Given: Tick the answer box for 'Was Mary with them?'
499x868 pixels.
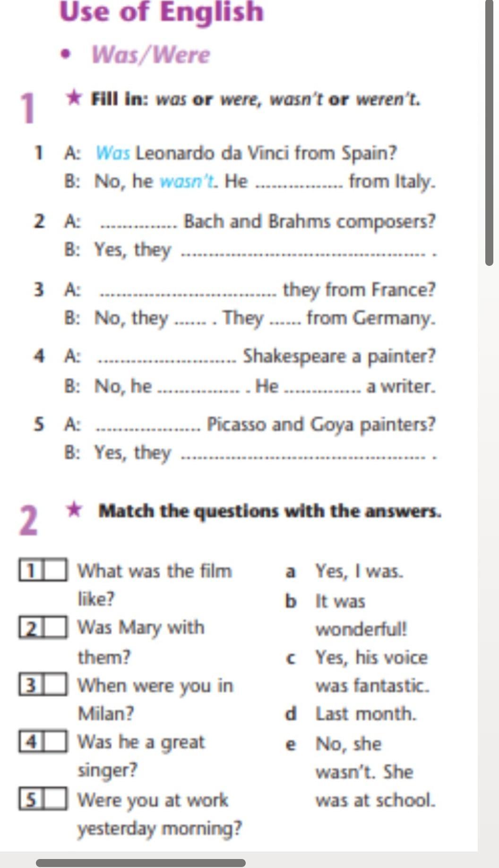Looking at the screenshot, I should [55, 628].
